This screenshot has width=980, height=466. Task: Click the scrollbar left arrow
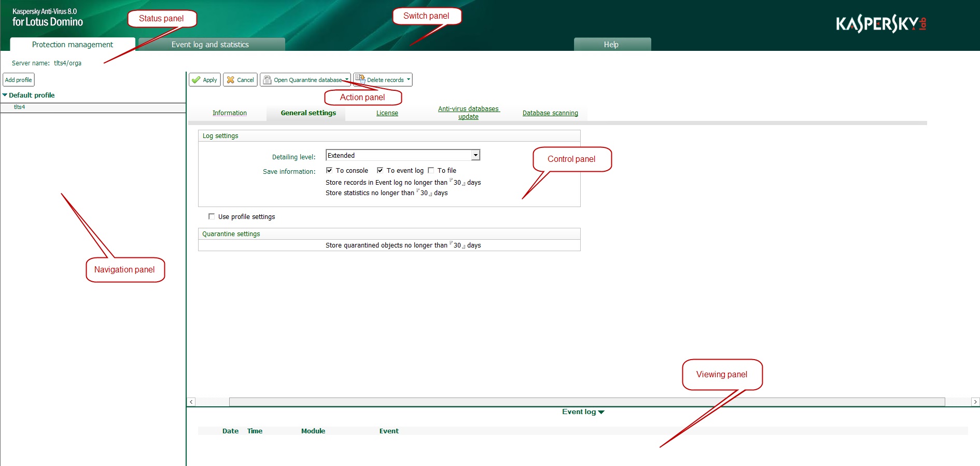(191, 402)
